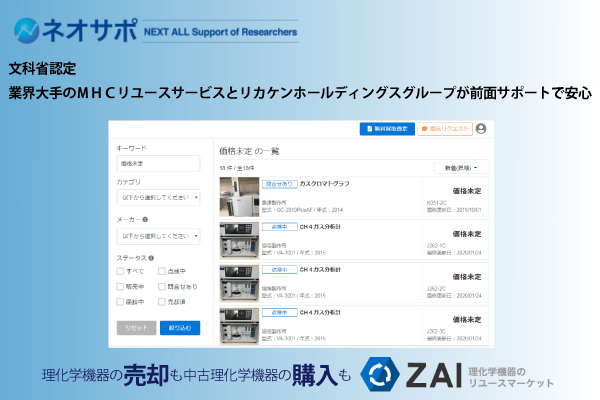Focus the キーワード input containing 価格未定

(x=158, y=163)
